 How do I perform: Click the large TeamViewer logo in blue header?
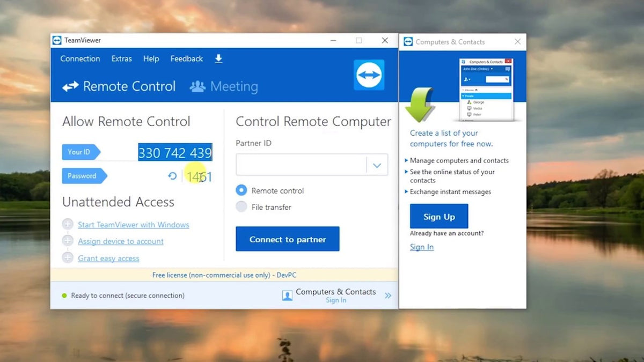click(x=369, y=75)
